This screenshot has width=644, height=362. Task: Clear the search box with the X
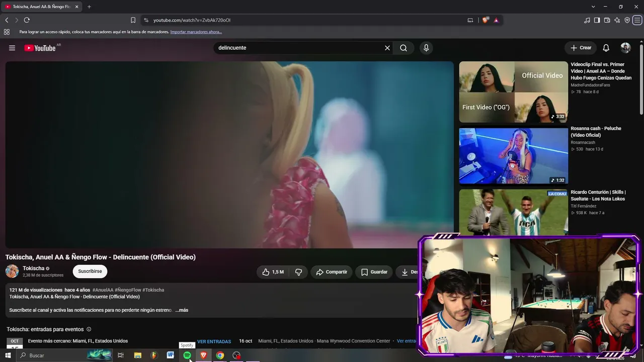tap(387, 48)
